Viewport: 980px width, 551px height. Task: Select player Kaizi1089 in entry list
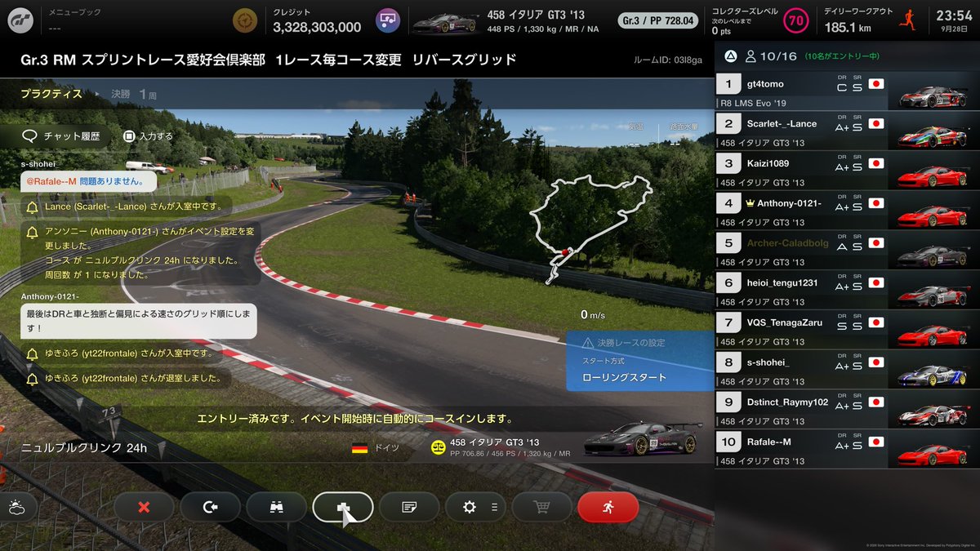[847, 171]
